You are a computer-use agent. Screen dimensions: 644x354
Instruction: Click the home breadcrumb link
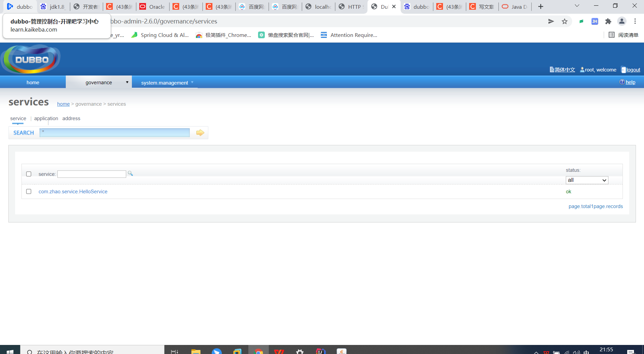[x=63, y=104]
